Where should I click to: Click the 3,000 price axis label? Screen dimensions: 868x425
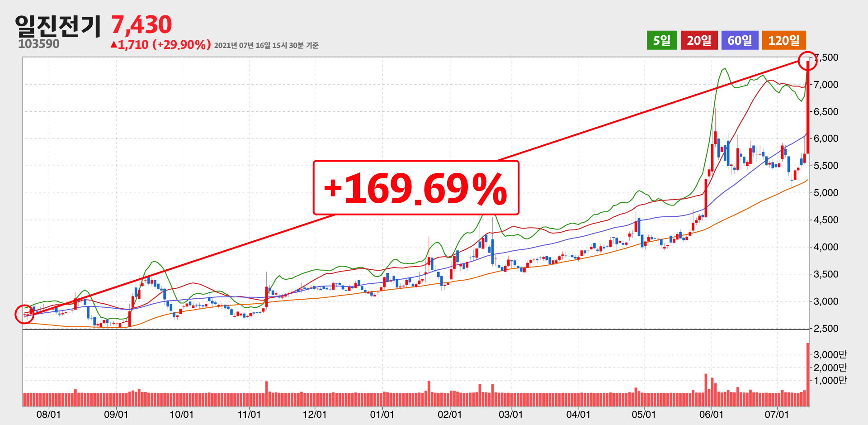(826, 301)
